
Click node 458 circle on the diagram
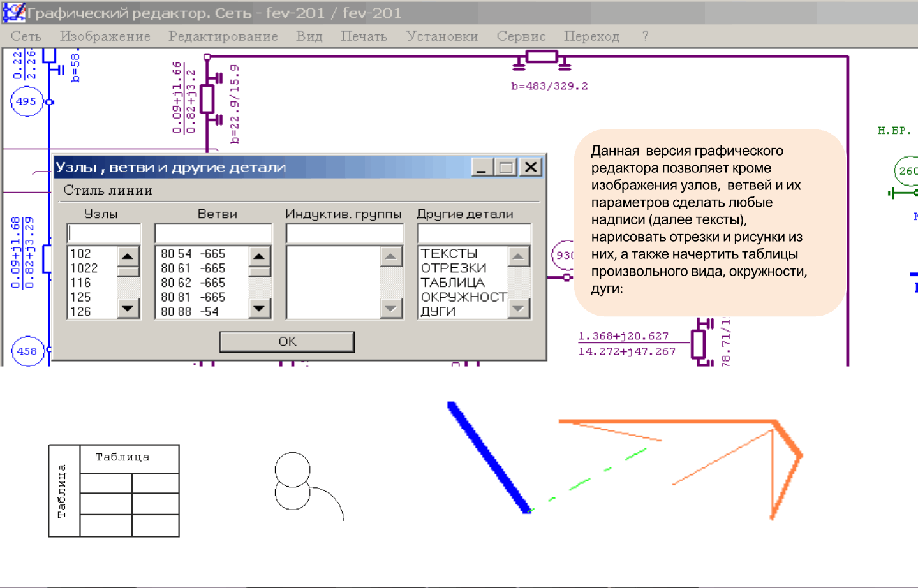coord(27,351)
